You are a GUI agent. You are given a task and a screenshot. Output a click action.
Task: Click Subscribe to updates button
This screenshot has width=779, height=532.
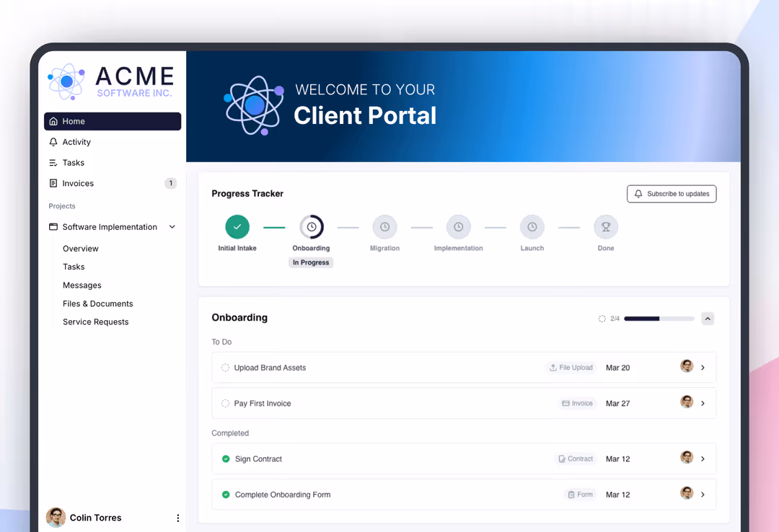(672, 194)
